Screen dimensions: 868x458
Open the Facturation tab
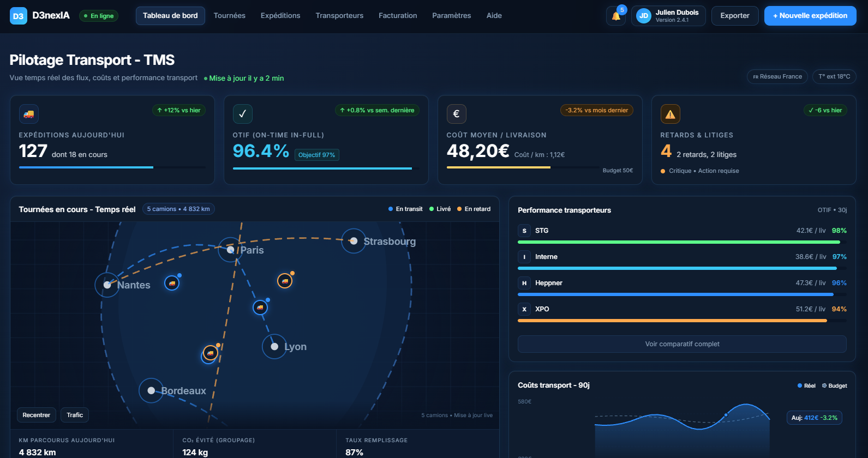(x=398, y=16)
